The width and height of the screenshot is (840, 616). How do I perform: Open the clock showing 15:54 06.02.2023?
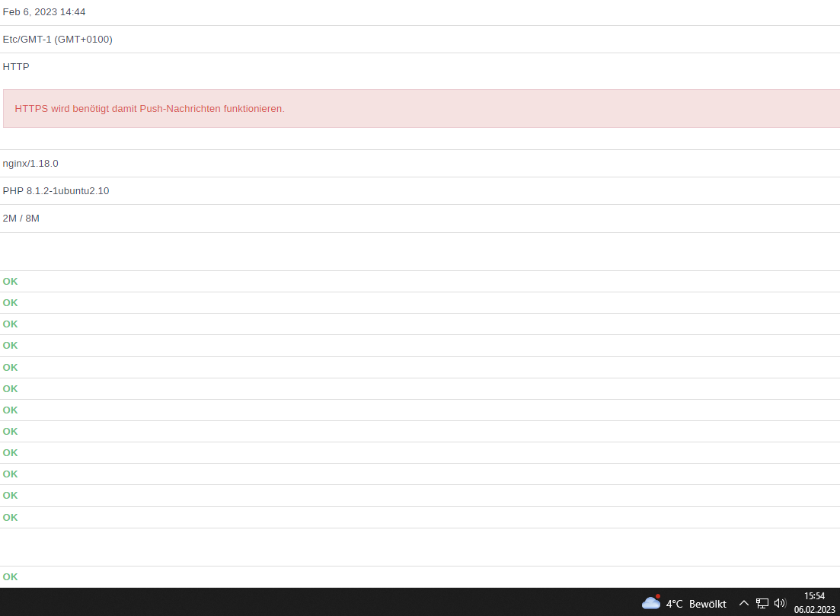814,602
